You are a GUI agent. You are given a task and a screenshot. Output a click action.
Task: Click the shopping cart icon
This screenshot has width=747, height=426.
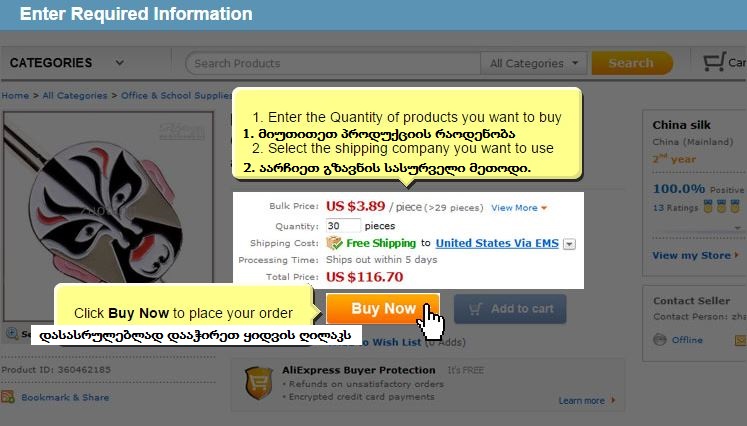point(714,62)
